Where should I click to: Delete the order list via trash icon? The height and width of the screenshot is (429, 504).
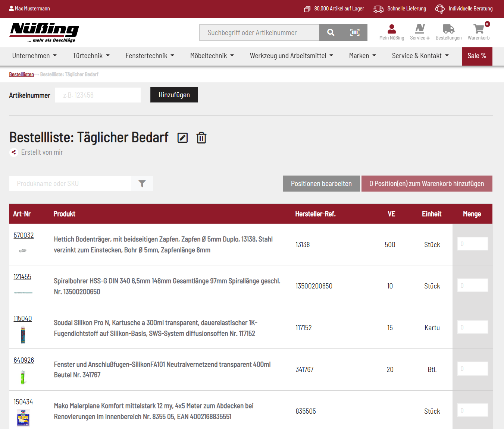pos(201,138)
